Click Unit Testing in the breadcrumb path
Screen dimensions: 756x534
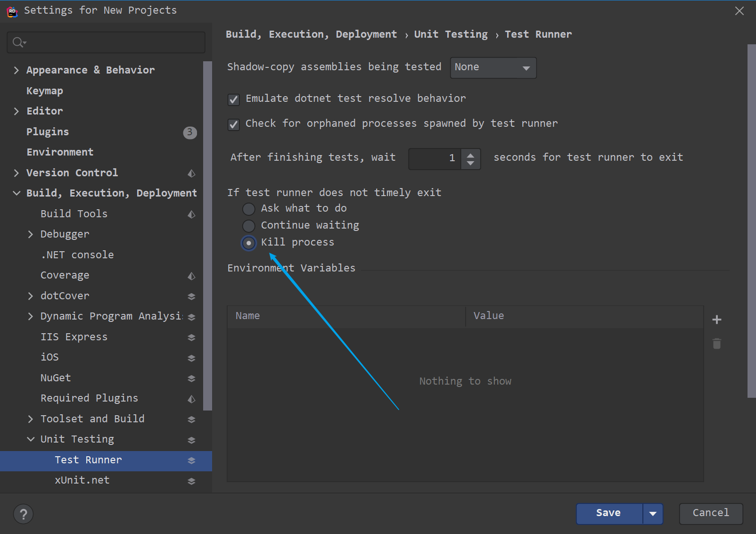pyautogui.click(x=451, y=34)
